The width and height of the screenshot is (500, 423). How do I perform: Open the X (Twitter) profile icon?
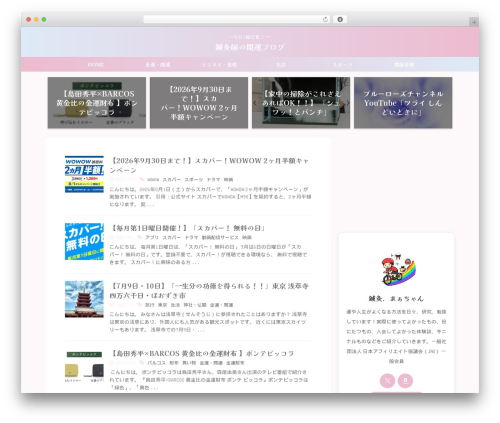point(387,381)
